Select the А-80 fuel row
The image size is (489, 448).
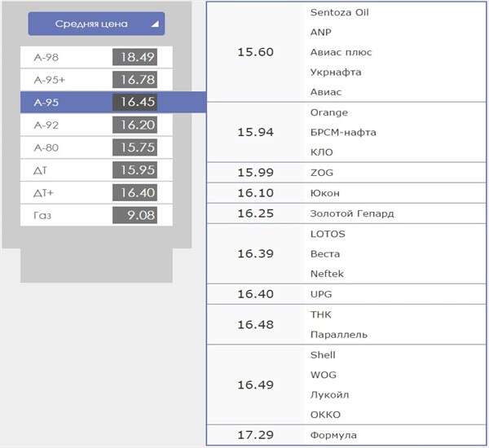pos(96,147)
